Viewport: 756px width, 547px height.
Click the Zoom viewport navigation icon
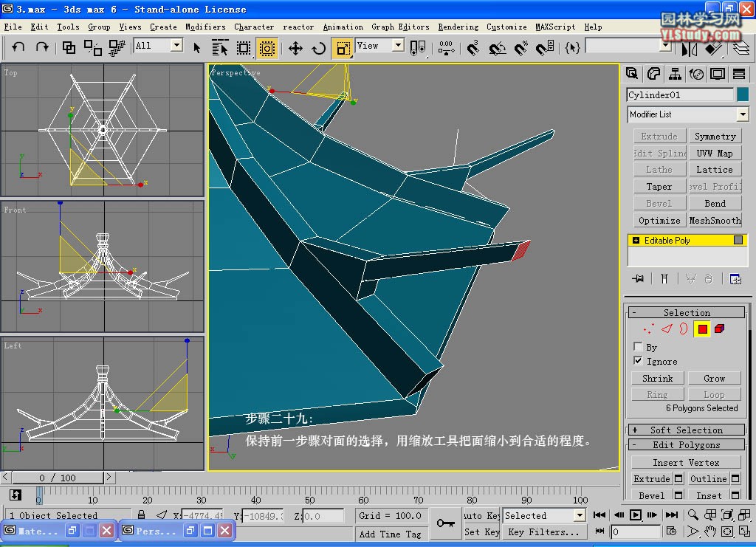pos(693,515)
